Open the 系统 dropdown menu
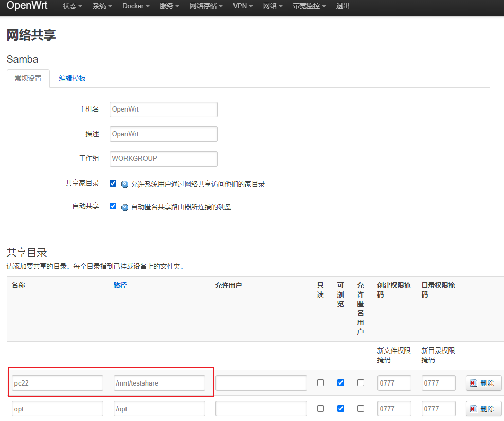The width and height of the screenshot is (504, 421). pyautogui.click(x=102, y=6)
